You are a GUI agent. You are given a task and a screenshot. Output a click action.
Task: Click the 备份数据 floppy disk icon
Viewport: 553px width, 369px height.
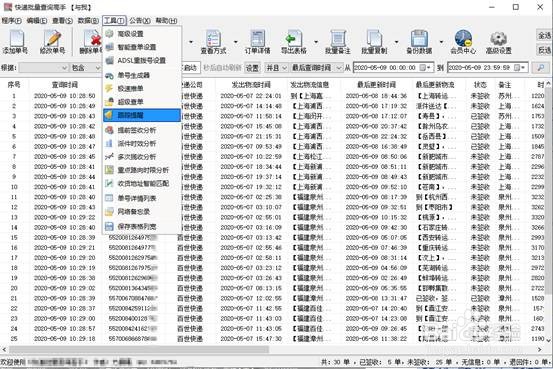pos(419,42)
